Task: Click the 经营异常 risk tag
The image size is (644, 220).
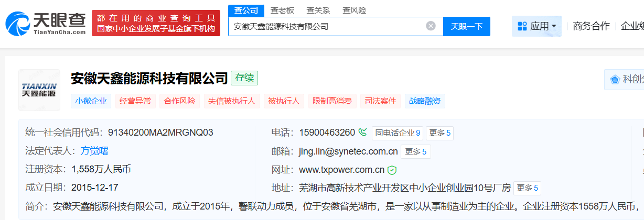Action: point(135,101)
